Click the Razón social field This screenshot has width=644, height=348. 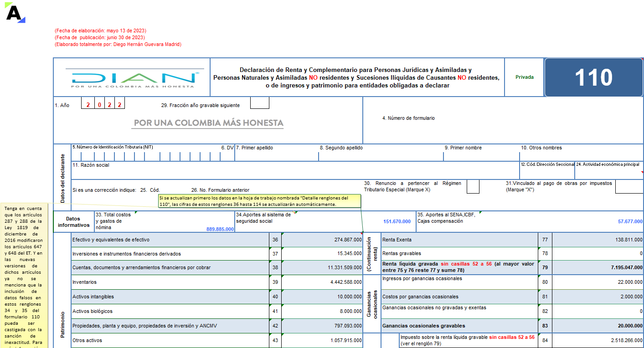click(295, 170)
